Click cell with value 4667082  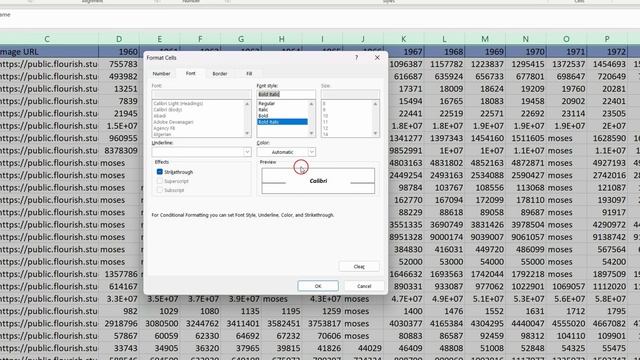[x=607, y=324]
